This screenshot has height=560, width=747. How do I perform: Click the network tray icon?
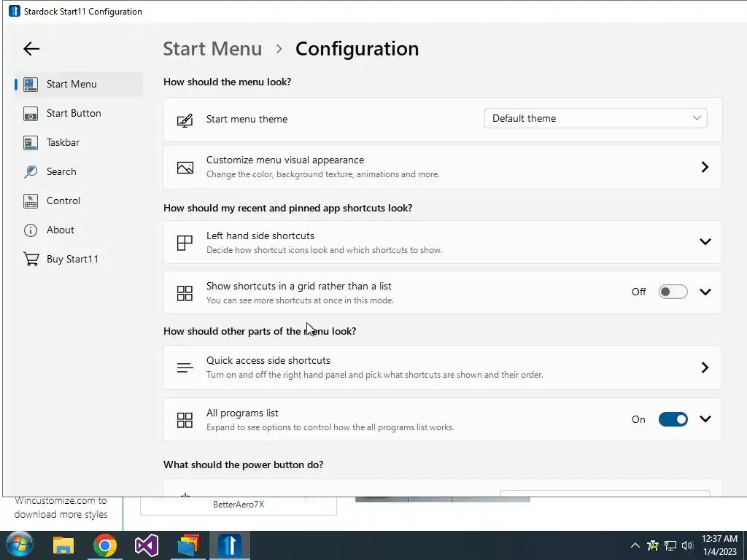tap(671, 545)
